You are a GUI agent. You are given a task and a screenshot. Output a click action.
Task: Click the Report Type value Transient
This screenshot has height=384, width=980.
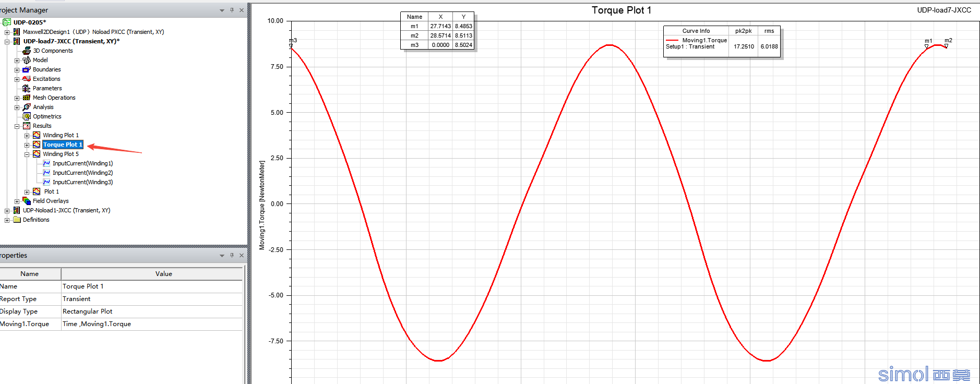pos(152,299)
